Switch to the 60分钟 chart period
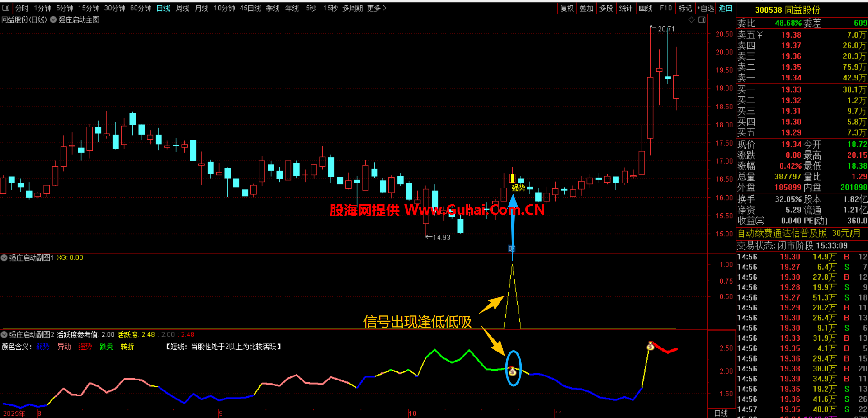The image size is (868, 418). (141, 8)
